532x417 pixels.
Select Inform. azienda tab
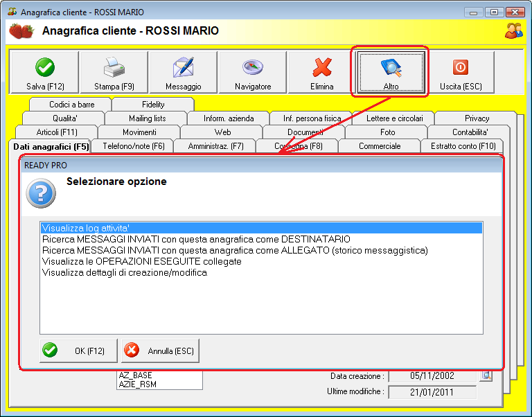point(229,118)
